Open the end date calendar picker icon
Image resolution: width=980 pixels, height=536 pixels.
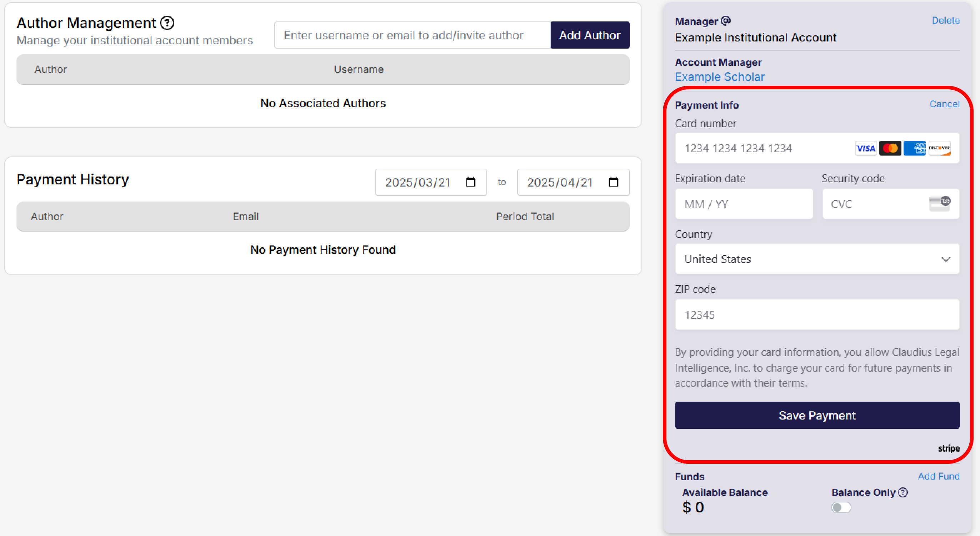(x=613, y=182)
